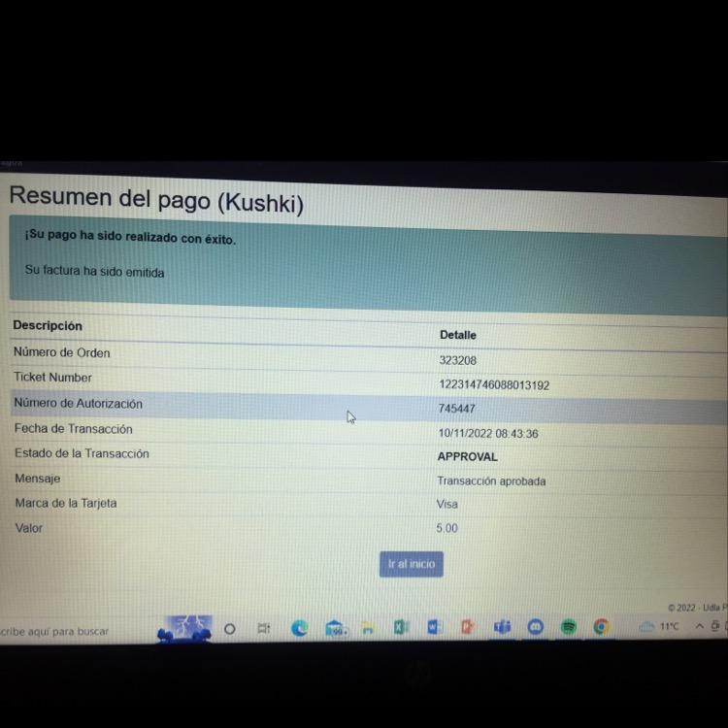Open Spotify from the taskbar
728x728 pixels.
coord(569,627)
